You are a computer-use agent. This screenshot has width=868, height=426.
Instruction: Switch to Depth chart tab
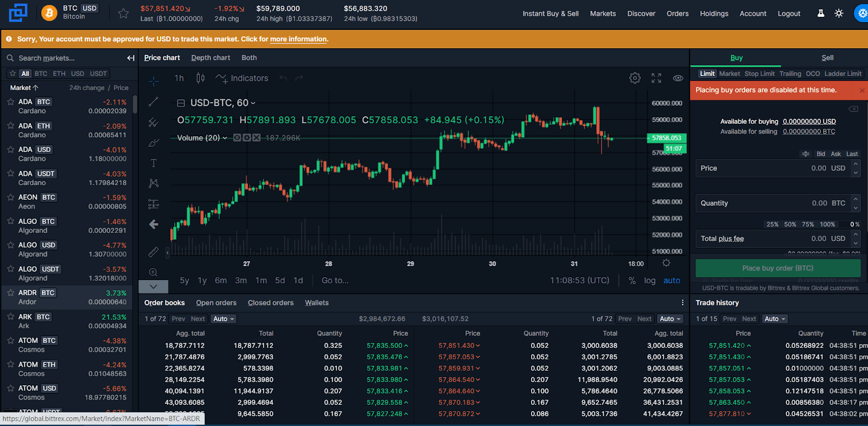210,58
